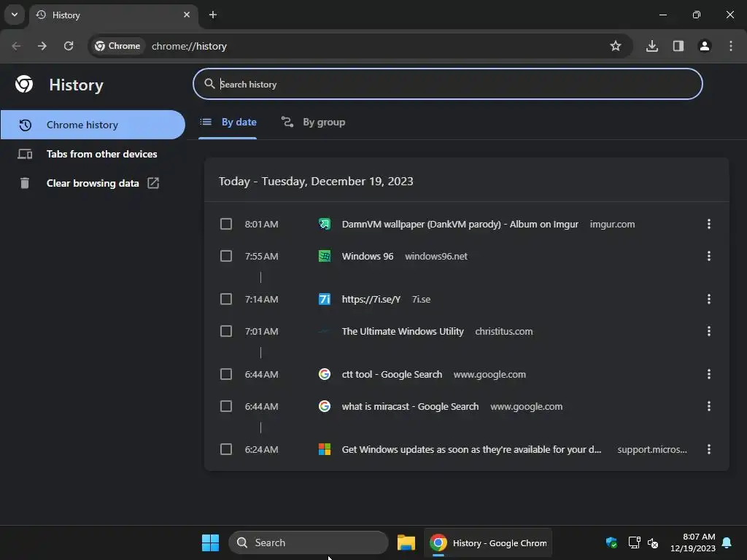This screenshot has width=747, height=560.
Task: Open more actions for Ultimate Windows Utility
Action: 709,332
